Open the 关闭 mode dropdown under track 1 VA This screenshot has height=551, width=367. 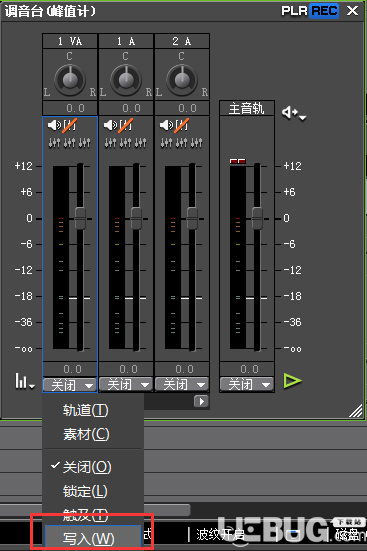70,385
